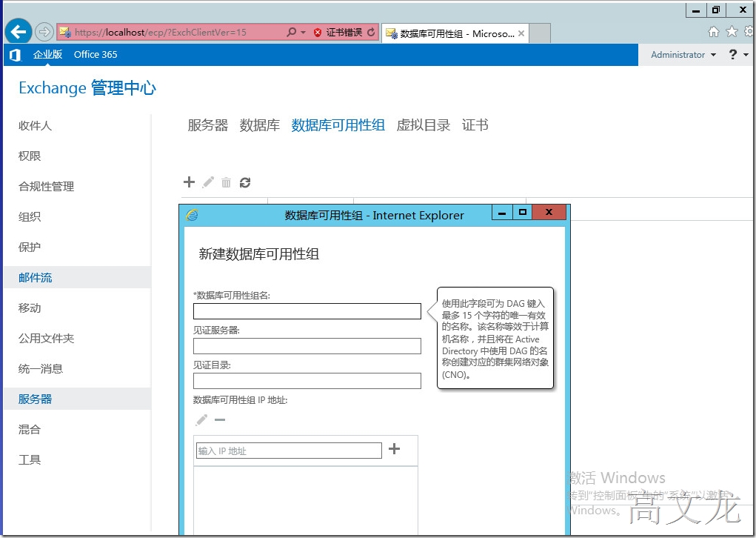
Task: Click the add (+) new DAG toolbar icon
Action: pyautogui.click(x=189, y=182)
